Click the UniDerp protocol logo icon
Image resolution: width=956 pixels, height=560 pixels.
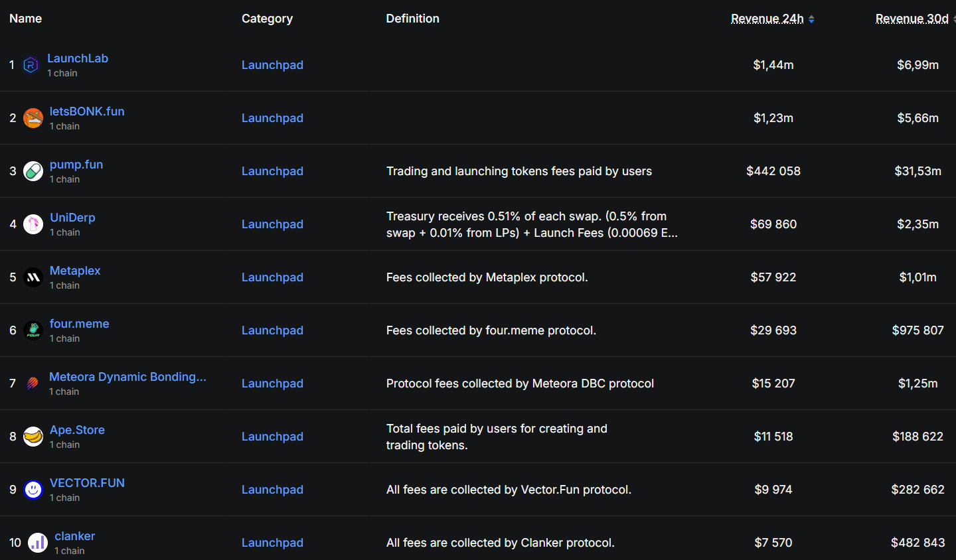pyautogui.click(x=33, y=224)
